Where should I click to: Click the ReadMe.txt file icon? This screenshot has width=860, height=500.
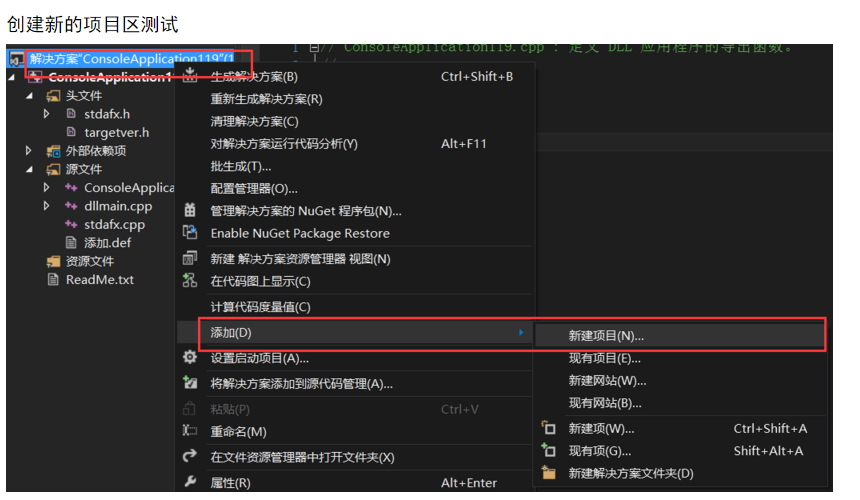[53, 280]
